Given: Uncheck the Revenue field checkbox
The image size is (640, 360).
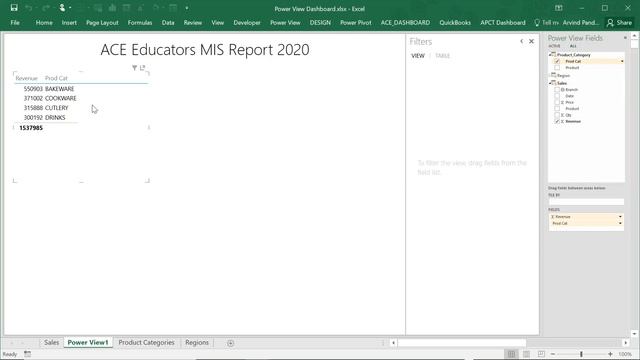Looking at the screenshot, I should click(557, 121).
